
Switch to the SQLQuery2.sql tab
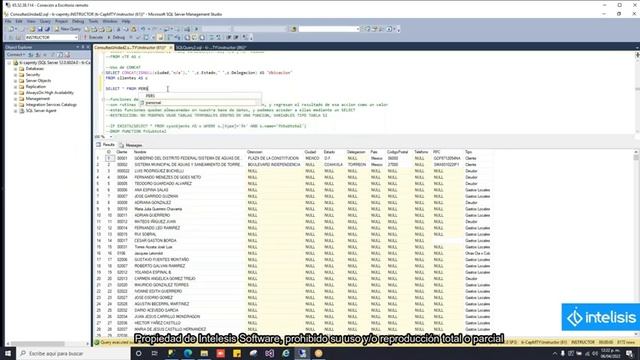click(211, 48)
